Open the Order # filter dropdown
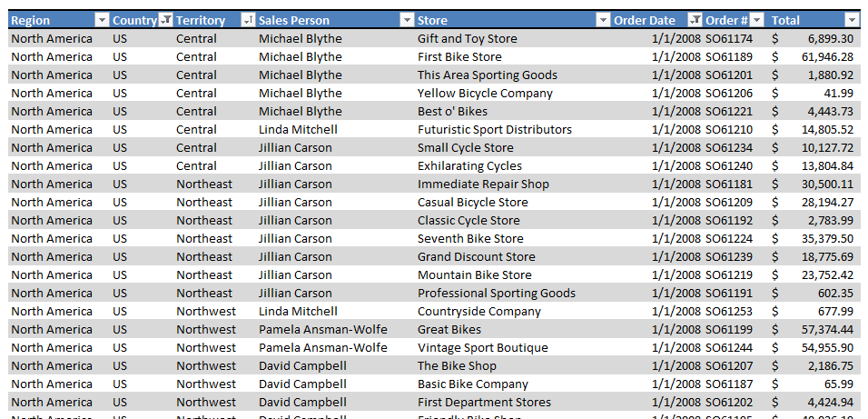Screen dimensions: 868x419 coord(757,21)
